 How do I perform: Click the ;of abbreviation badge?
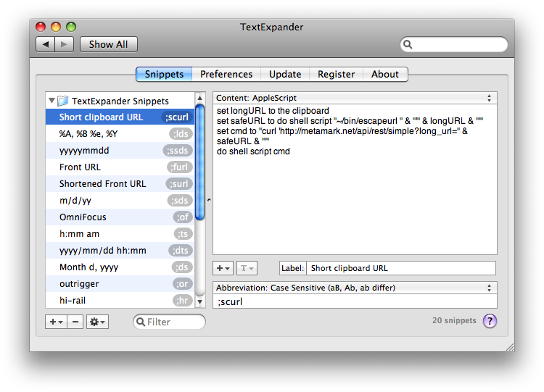tap(183, 217)
